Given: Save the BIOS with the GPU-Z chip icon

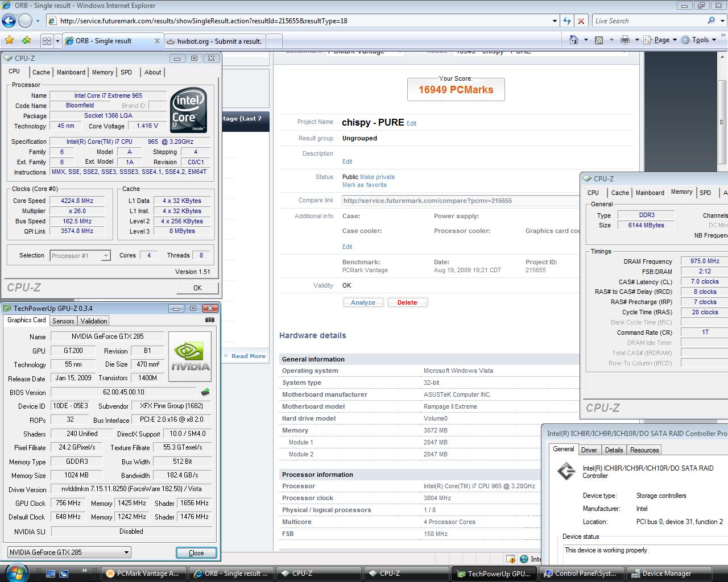Looking at the screenshot, I should click(x=205, y=392).
